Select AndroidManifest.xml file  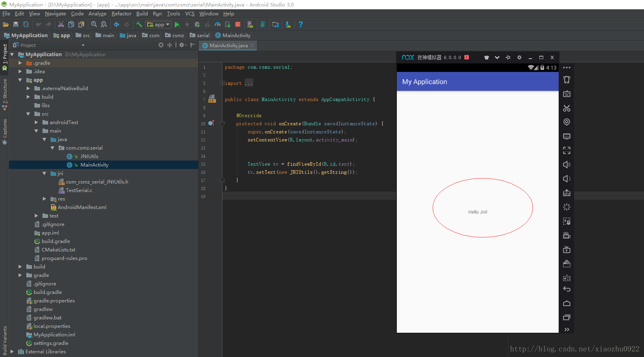point(82,207)
